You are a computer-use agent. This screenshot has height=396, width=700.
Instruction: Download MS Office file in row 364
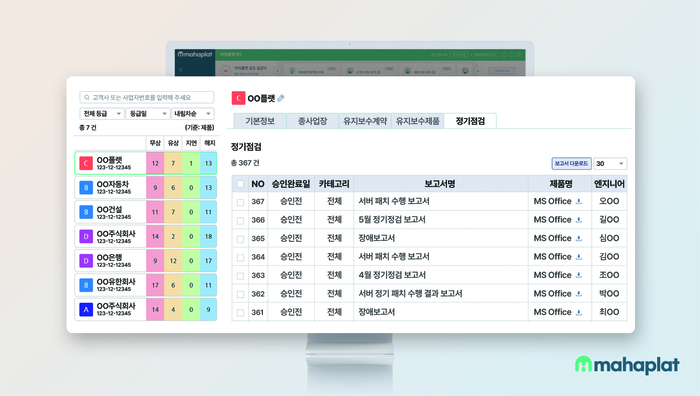(x=579, y=257)
